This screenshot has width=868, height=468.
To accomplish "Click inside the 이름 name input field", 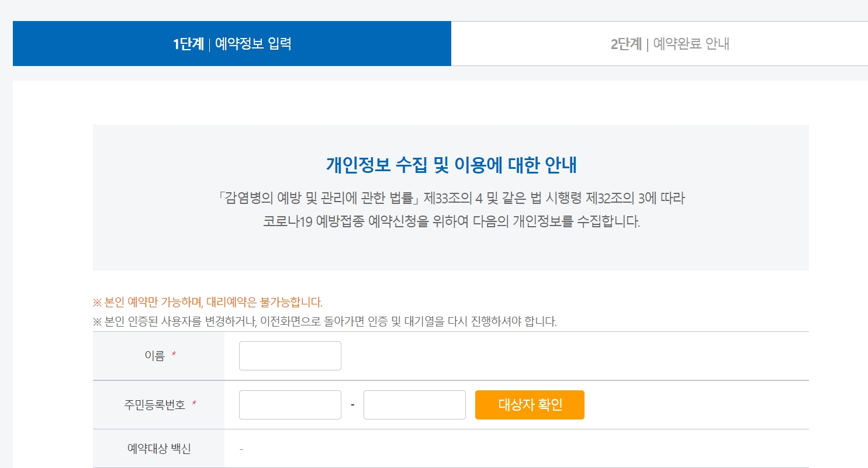I will [x=289, y=355].
